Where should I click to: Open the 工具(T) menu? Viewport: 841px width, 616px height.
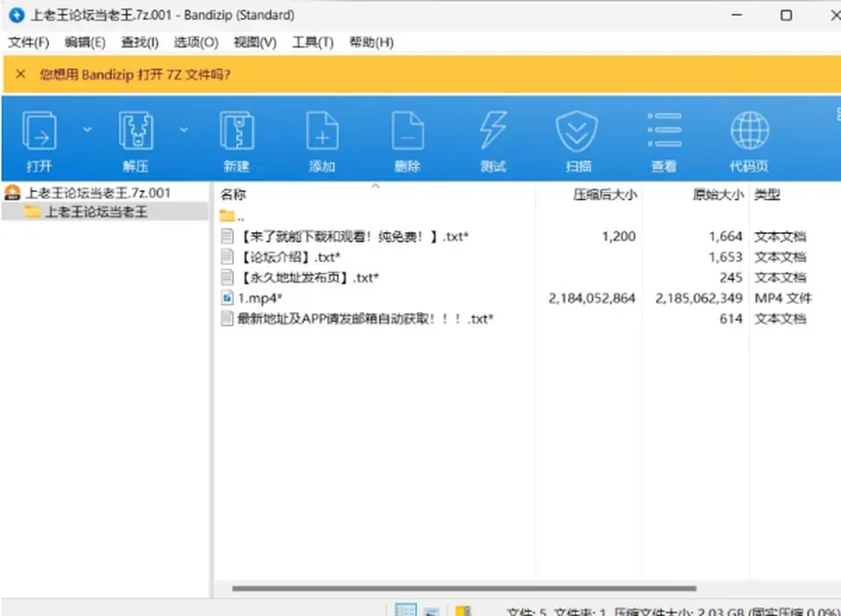point(313,42)
